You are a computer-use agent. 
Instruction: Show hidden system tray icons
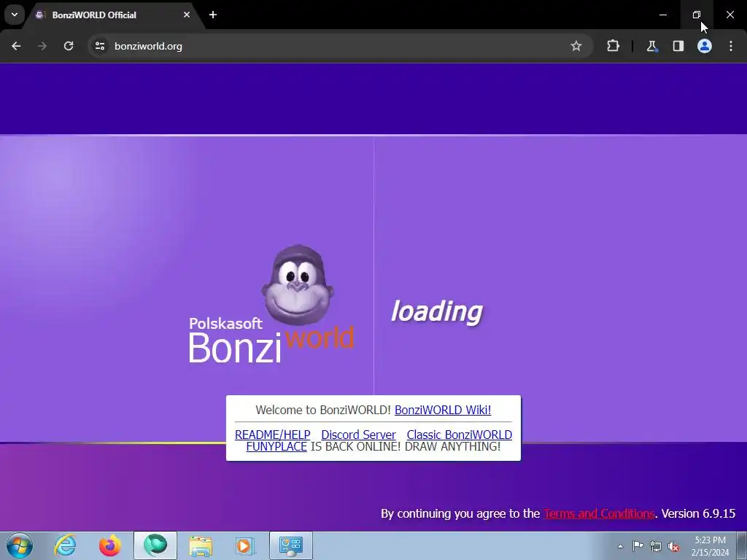[x=620, y=546]
